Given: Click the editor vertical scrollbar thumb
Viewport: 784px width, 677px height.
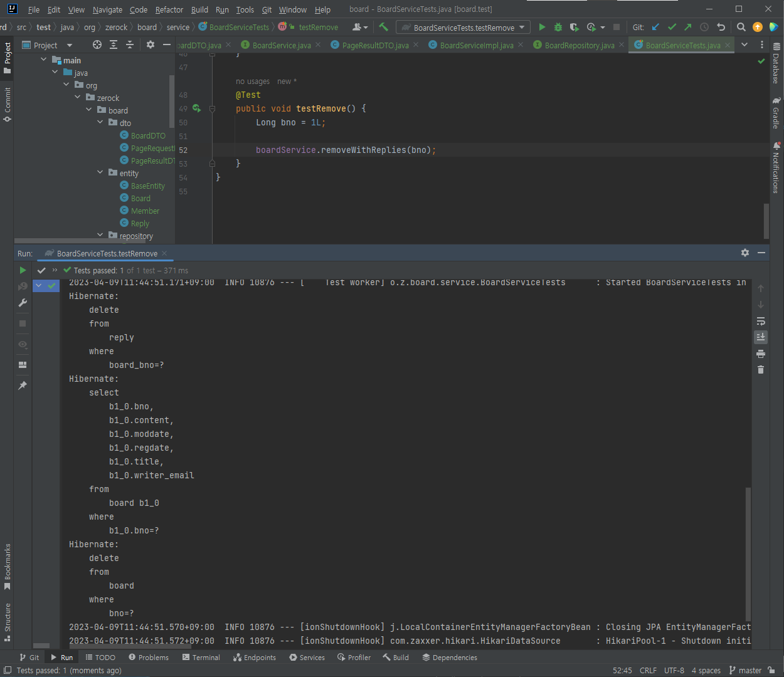Looking at the screenshot, I should (766, 221).
